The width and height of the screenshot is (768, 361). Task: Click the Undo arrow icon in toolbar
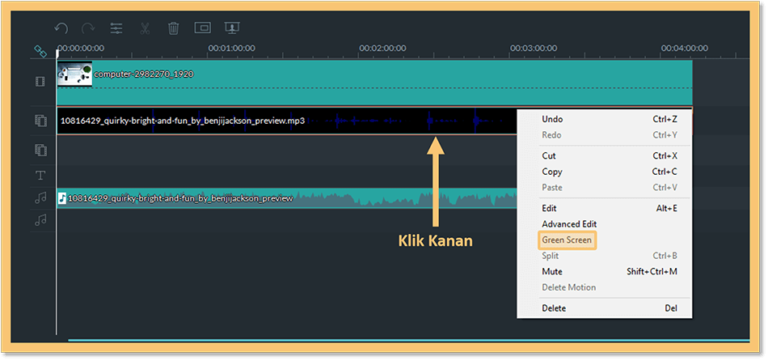[61, 28]
